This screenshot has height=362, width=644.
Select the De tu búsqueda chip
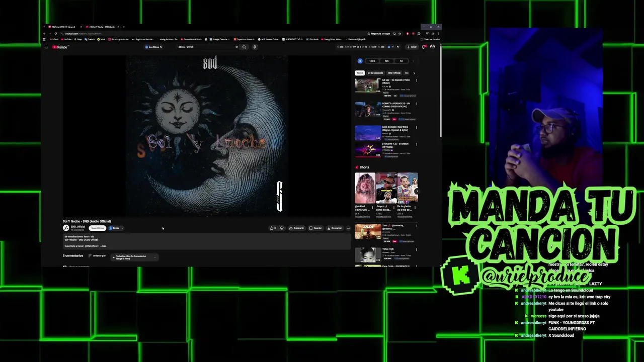tap(375, 73)
